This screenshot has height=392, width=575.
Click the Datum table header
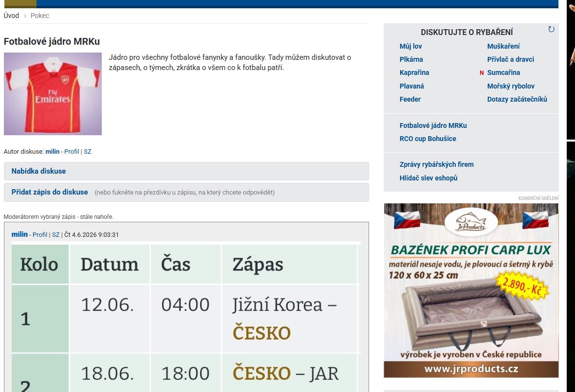pos(110,264)
